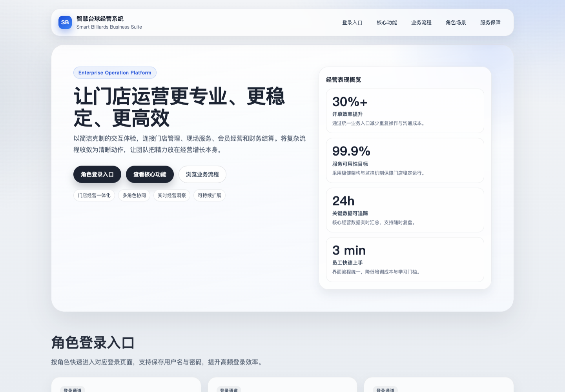The width and height of the screenshot is (565, 392).
Task: Click the 角色登录入口 button
Action: click(x=97, y=174)
